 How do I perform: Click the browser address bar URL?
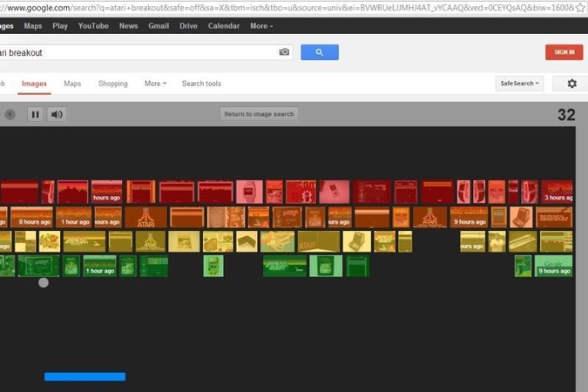(287, 8)
